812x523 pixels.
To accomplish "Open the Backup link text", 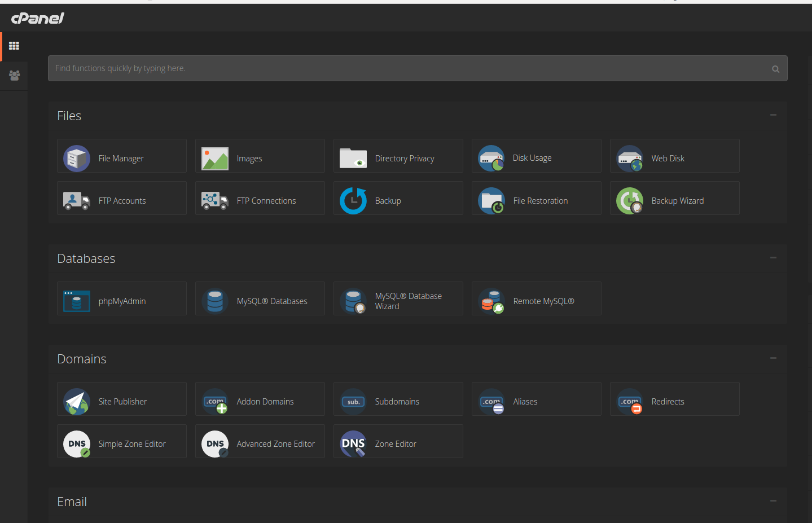I will 388,201.
